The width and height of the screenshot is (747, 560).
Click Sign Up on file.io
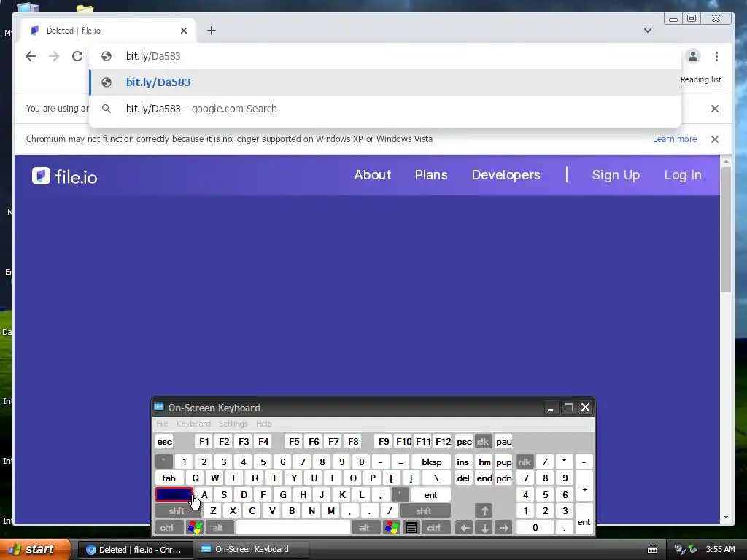[x=616, y=175]
